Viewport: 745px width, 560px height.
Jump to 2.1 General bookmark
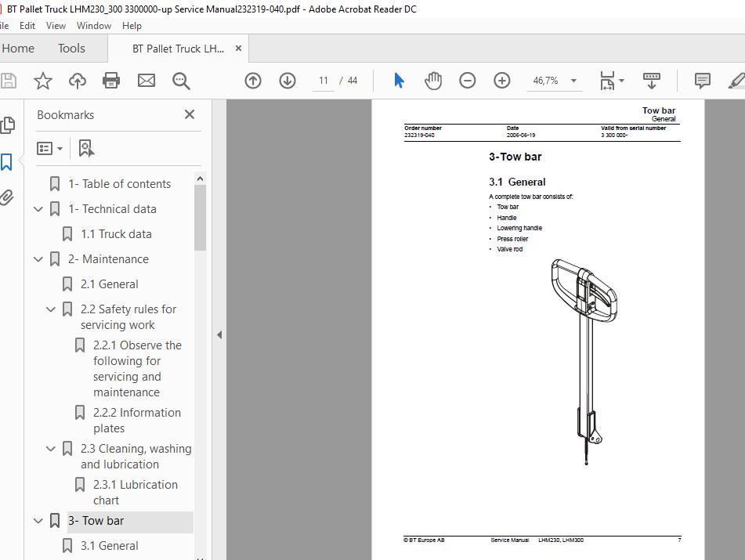click(109, 284)
